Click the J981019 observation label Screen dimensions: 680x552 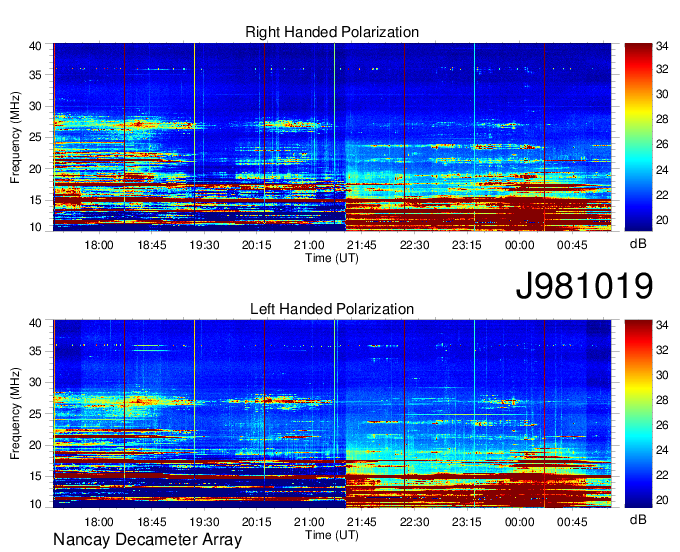click(x=584, y=286)
